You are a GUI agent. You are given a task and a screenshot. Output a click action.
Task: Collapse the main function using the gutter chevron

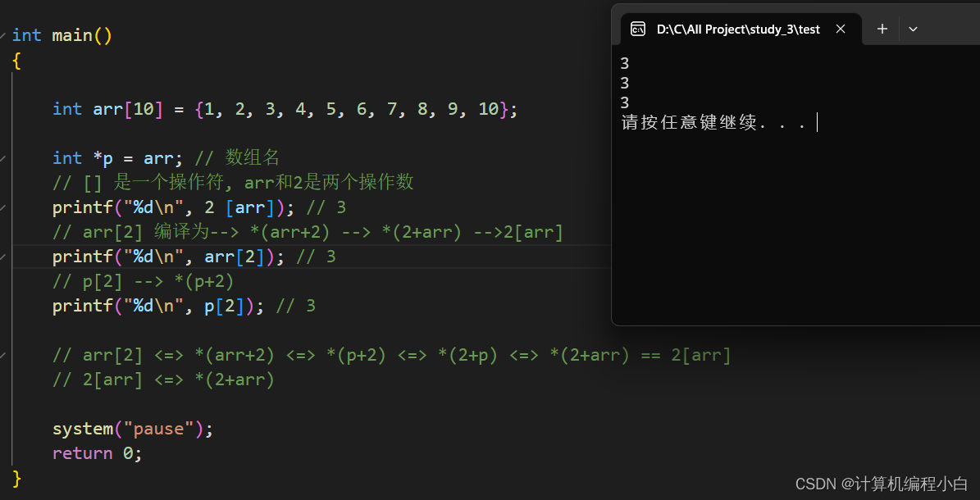point(2,34)
